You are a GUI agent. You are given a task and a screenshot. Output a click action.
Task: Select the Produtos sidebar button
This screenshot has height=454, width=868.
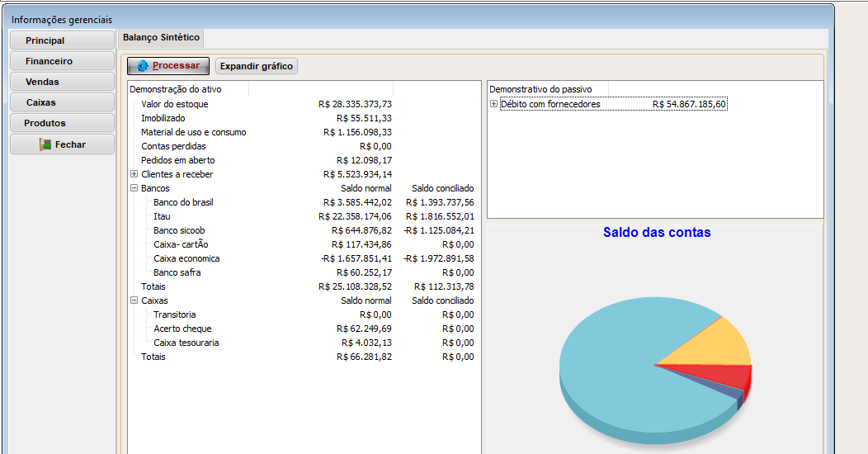[x=62, y=123]
